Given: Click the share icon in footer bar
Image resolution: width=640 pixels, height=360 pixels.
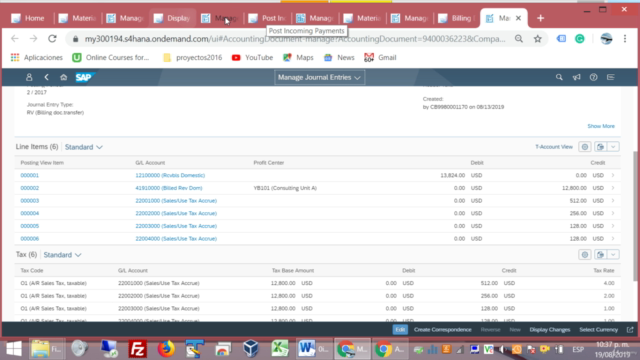Looking at the screenshot, I should coord(630,330).
